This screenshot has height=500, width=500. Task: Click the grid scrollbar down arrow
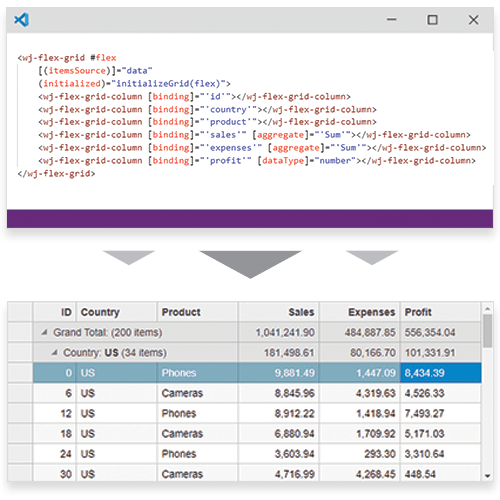point(487,476)
